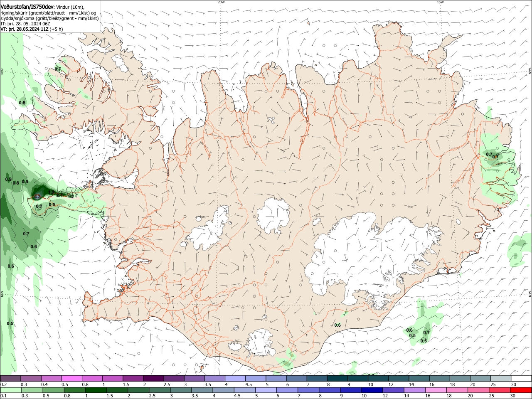Pick the grey-green 3–3.5 rain swatch
This screenshot has height=399, width=532.
pyautogui.click(x=181, y=390)
